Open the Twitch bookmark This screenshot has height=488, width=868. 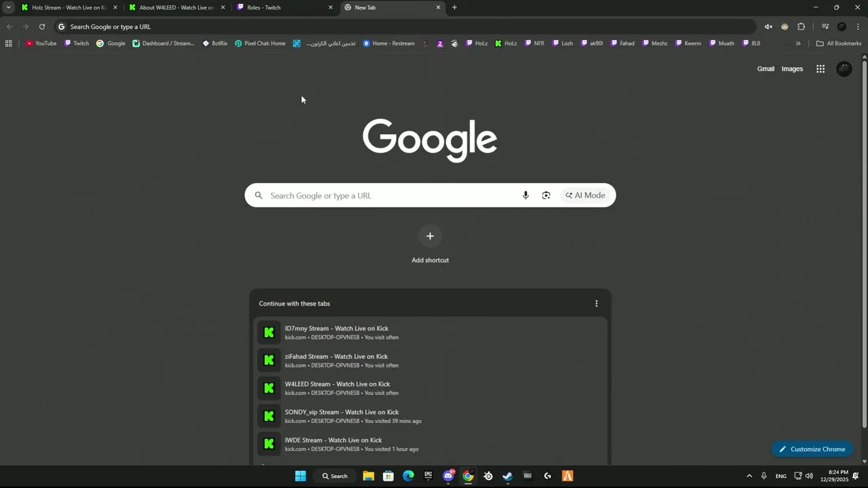pyautogui.click(x=77, y=43)
